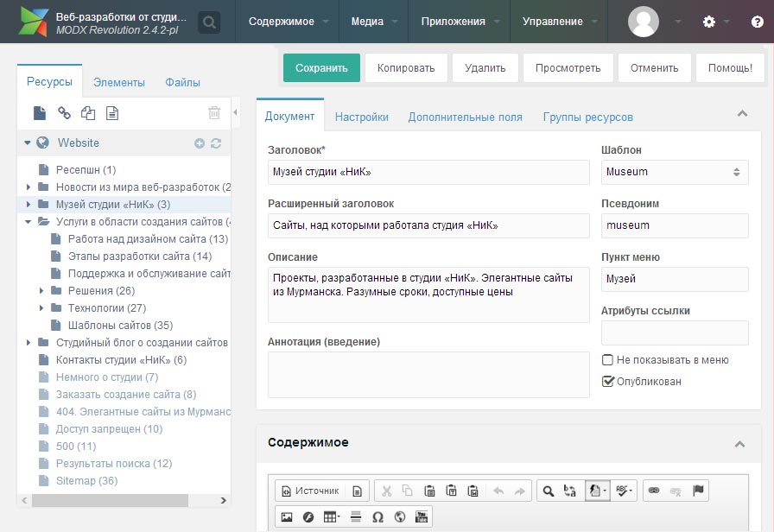The image size is (774, 532).
Task: Open the search magnifier in header
Action: [209, 22]
